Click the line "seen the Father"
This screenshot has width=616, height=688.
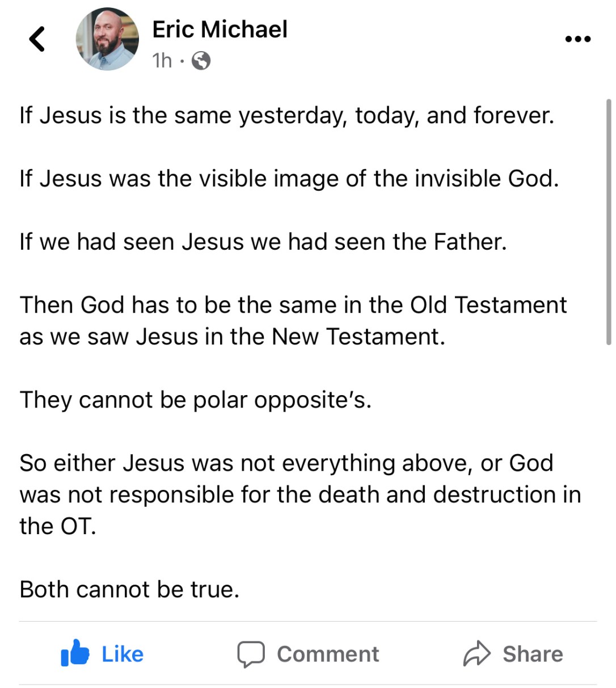(x=263, y=242)
